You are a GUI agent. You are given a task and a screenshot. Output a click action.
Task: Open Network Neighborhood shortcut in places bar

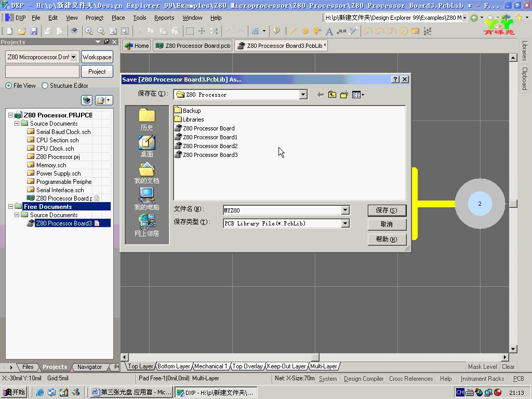coord(147,225)
